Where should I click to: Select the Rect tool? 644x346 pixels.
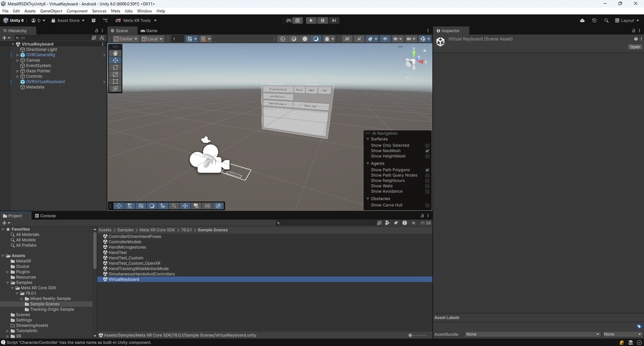point(115,82)
